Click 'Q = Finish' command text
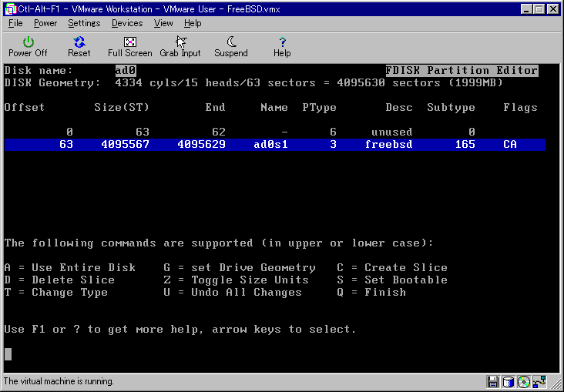The width and height of the screenshot is (564, 392). [x=371, y=293]
